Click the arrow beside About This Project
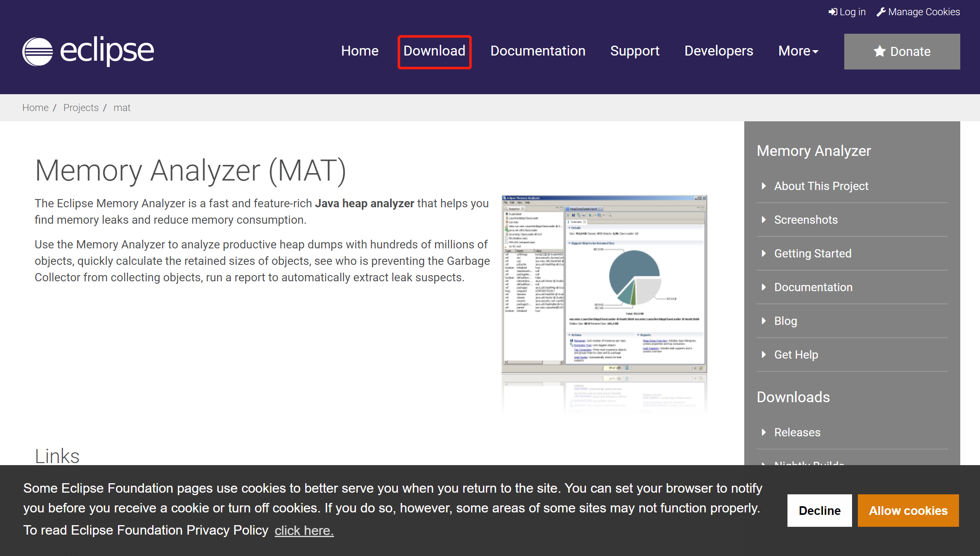 [764, 186]
